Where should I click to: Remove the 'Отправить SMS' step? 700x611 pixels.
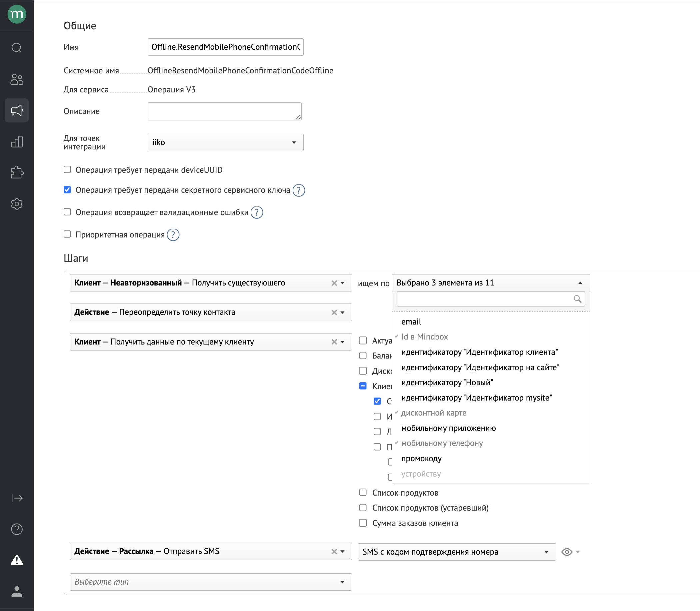tap(334, 551)
